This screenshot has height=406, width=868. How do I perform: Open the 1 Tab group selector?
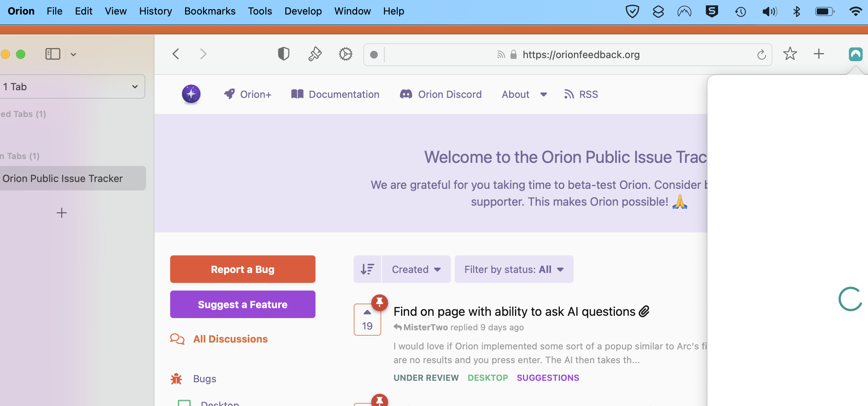coord(71,87)
